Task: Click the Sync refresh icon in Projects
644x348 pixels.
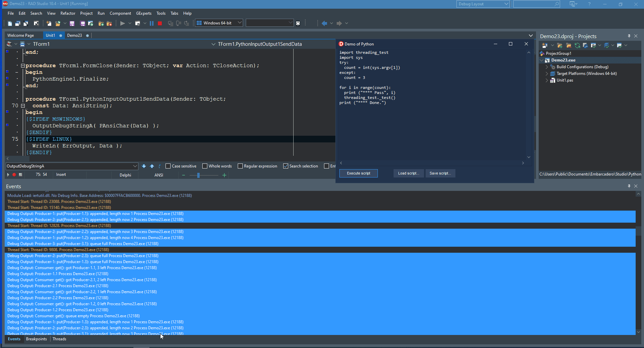Action: click(x=577, y=45)
